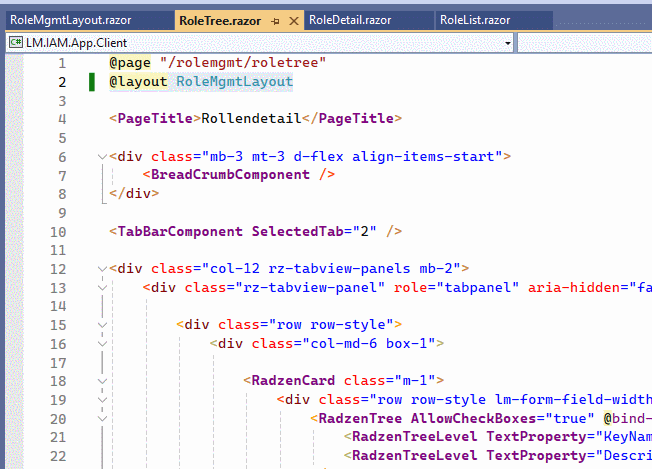The width and height of the screenshot is (652, 469).
Task: Collapse the div block at line 6
Action: [101, 157]
